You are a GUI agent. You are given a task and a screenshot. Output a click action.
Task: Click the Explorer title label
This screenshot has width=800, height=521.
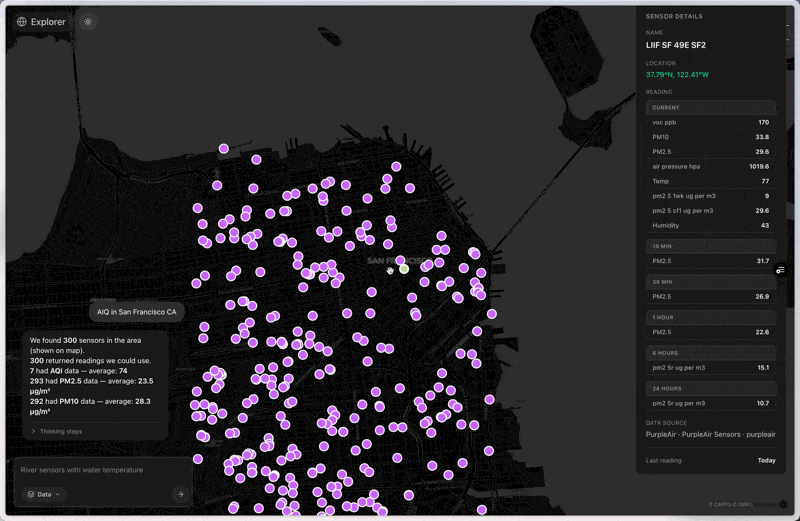tap(48, 21)
